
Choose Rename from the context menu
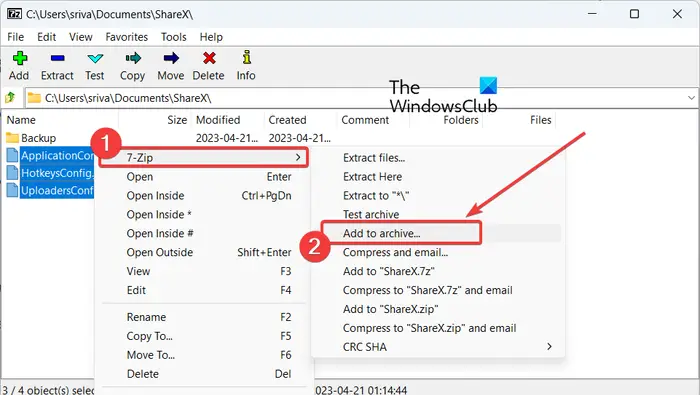[x=146, y=317]
